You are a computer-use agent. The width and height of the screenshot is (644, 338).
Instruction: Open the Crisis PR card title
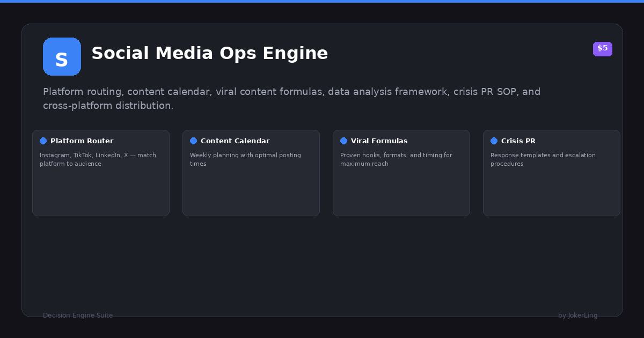coord(518,141)
